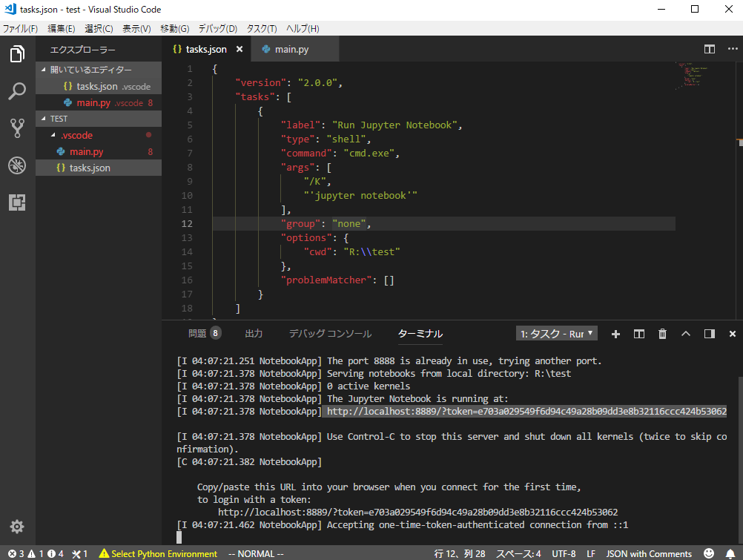The image size is (743, 560).
Task: Select the tasks.json editor tab
Action: click(x=206, y=49)
